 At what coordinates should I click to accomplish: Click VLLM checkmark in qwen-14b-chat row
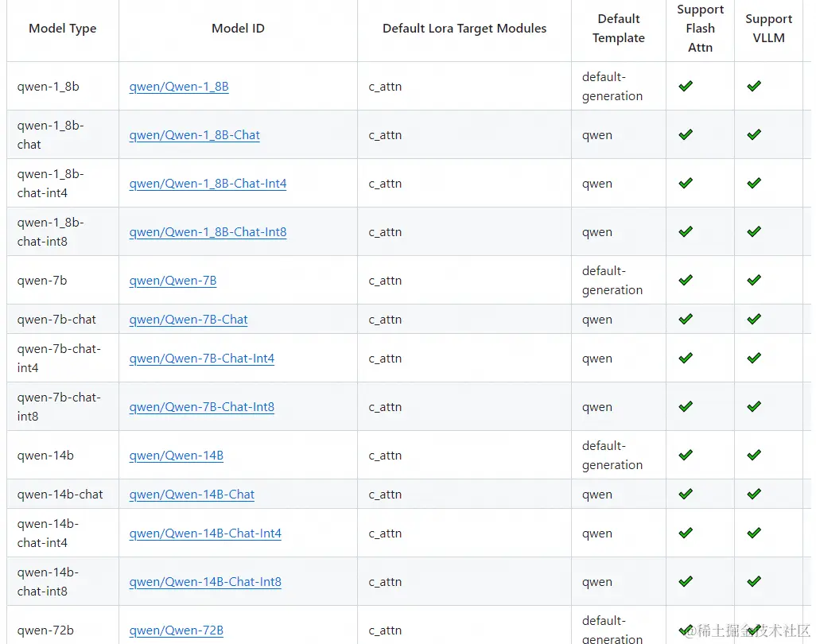pos(754,493)
